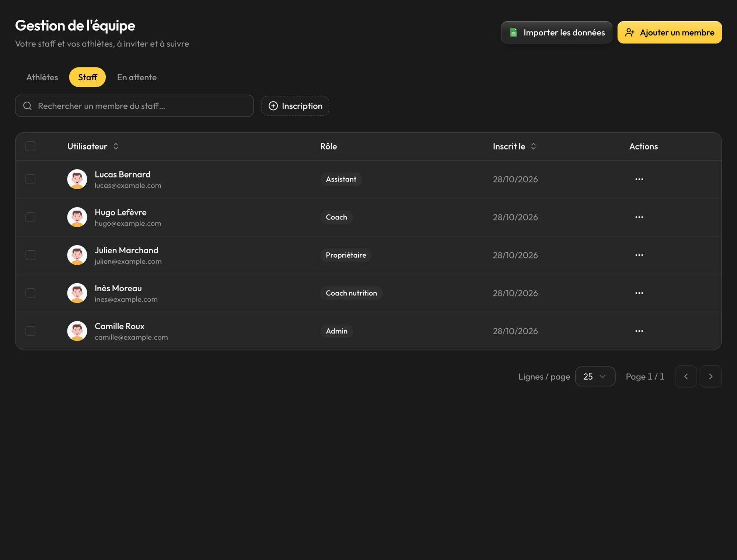This screenshot has height=560, width=737.
Task: Click Ajouter un membre button
Action: tap(670, 32)
